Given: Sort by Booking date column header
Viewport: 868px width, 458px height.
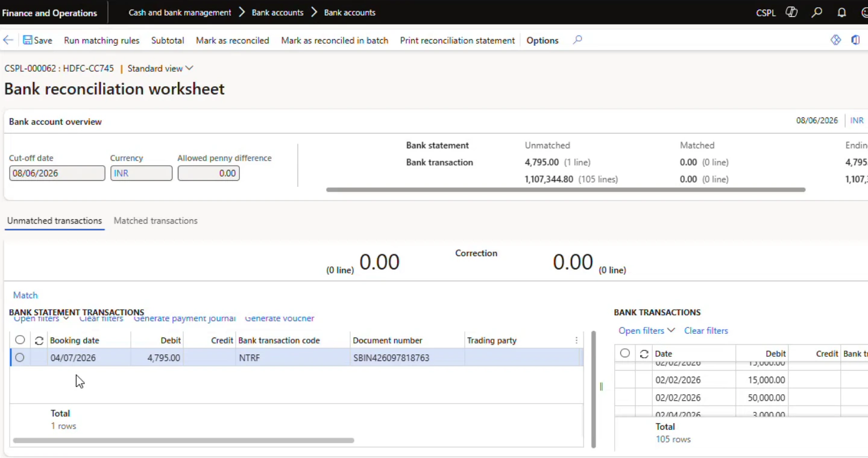Looking at the screenshot, I should [74, 340].
